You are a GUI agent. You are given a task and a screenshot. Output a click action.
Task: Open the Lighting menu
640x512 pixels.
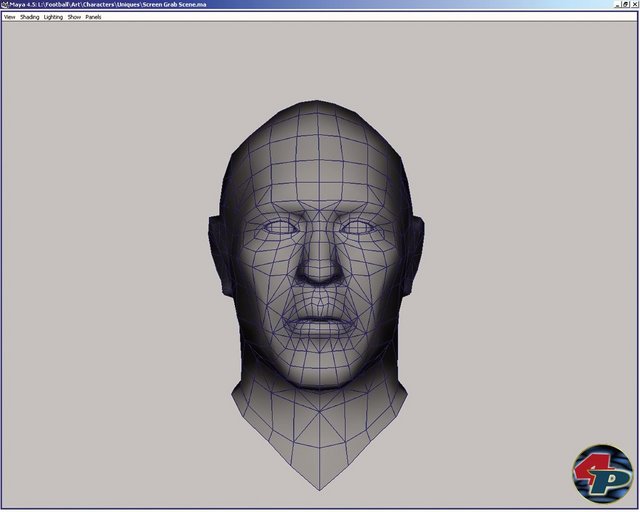tap(53, 17)
